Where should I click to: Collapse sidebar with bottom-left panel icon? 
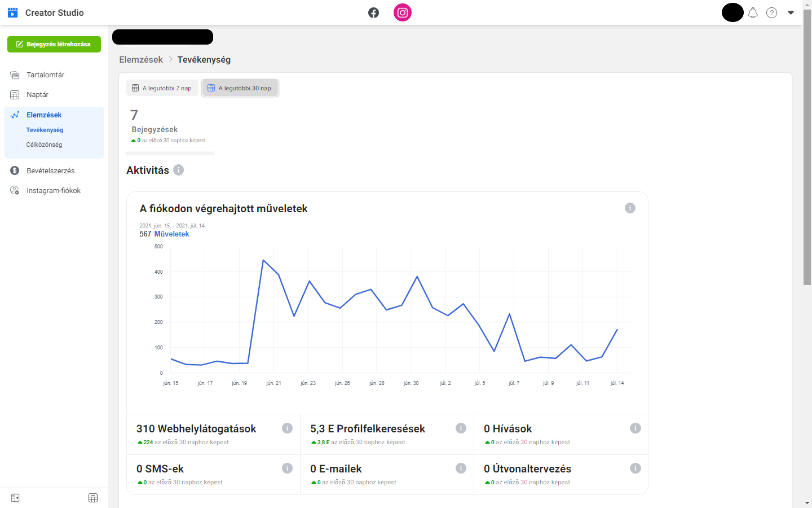pos(15,498)
